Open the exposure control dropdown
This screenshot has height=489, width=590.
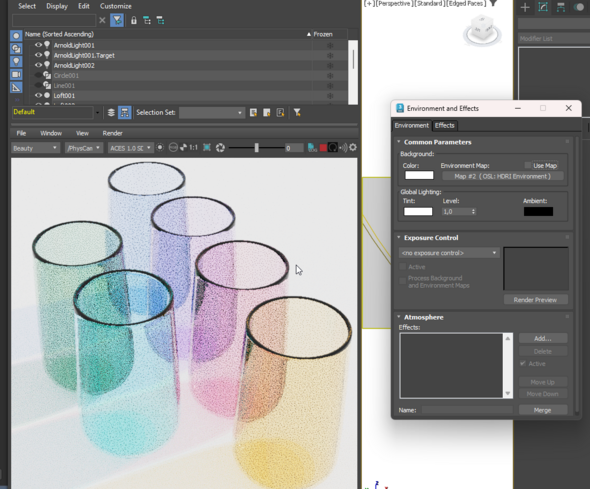[x=449, y=253]
